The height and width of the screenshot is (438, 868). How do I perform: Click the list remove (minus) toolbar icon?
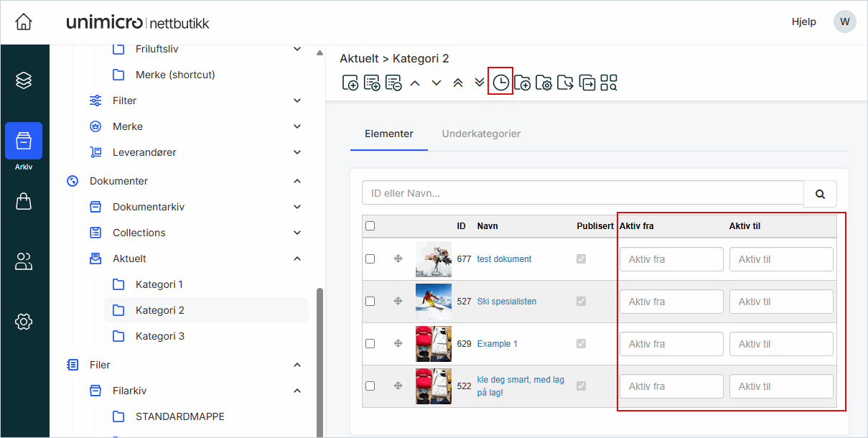tap(393, 83)
